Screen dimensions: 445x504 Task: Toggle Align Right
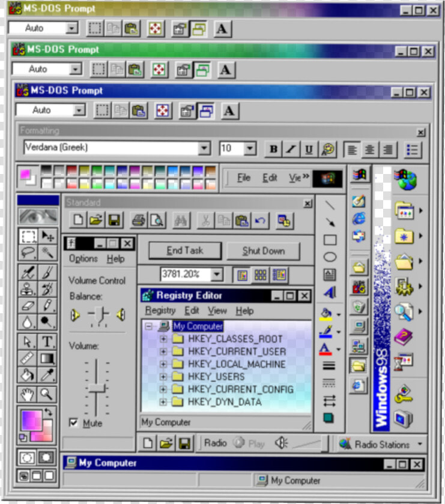point(388,150)
